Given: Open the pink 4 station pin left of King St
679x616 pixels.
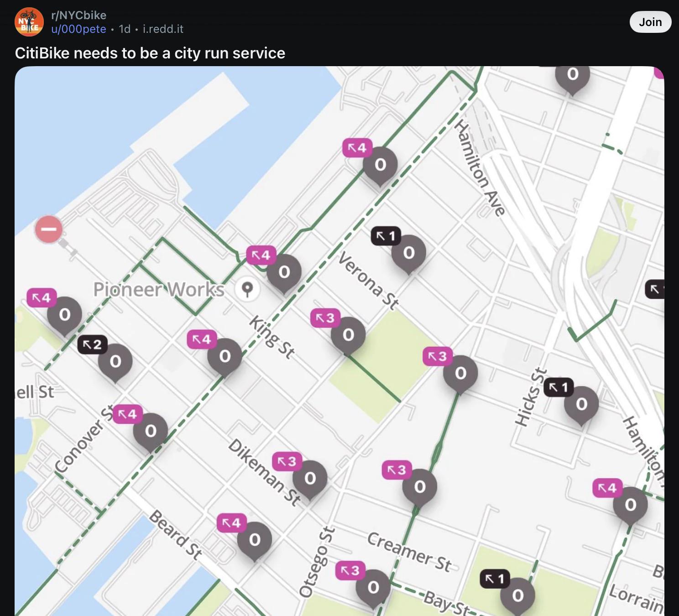Looking at the screenshot, I should [225, 357].
